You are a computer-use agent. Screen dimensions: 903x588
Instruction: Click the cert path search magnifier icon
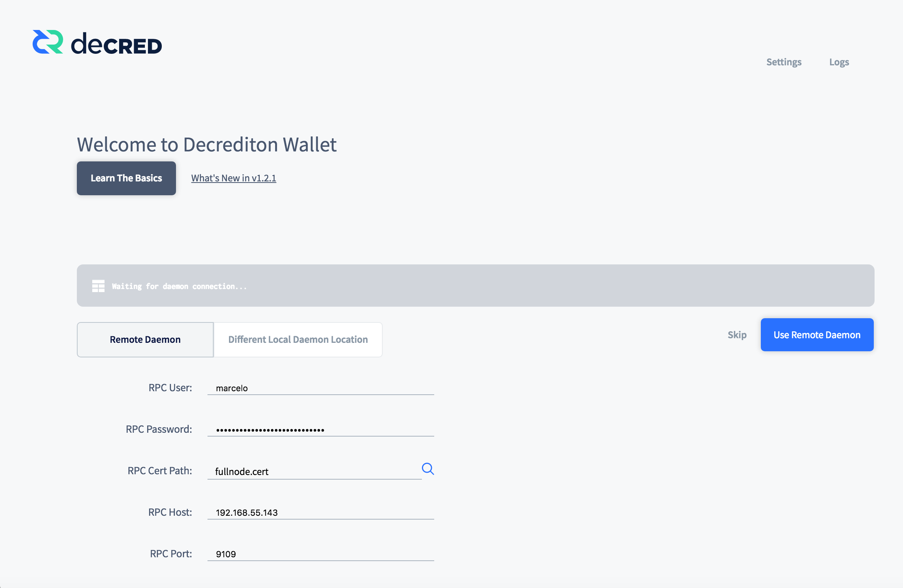(x=428, y=469)
